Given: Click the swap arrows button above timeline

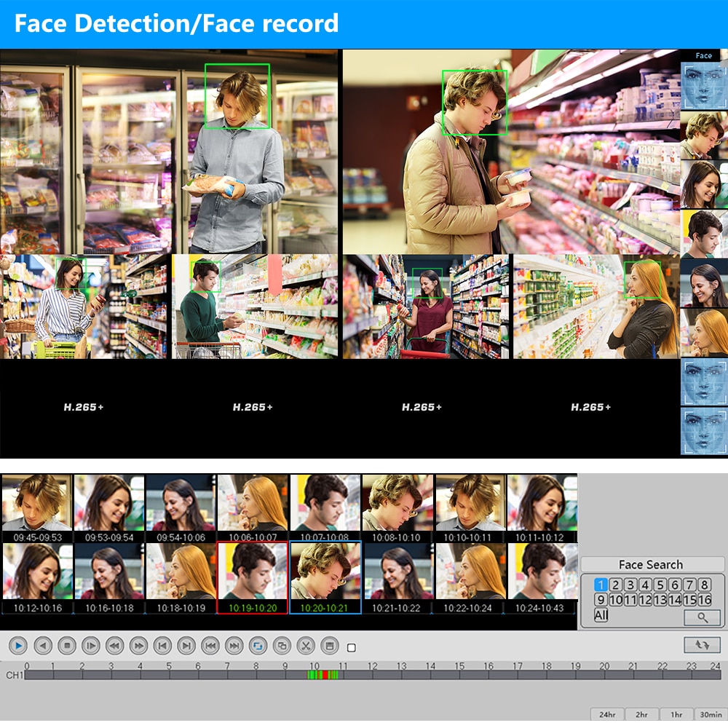Looking at the screenshot, I should point(702,644).
